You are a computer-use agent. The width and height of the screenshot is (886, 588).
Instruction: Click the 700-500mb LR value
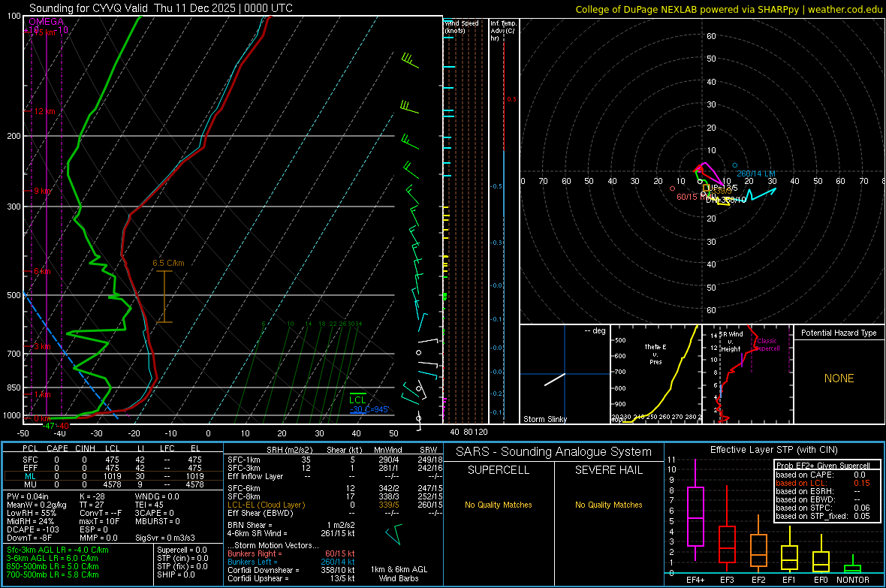[x=53, y=574]
